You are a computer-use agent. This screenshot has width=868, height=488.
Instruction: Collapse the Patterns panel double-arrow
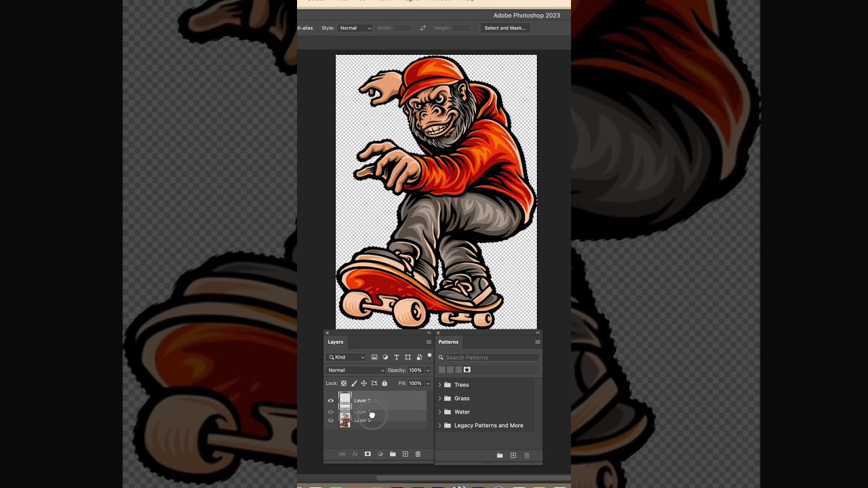[538, 333]
